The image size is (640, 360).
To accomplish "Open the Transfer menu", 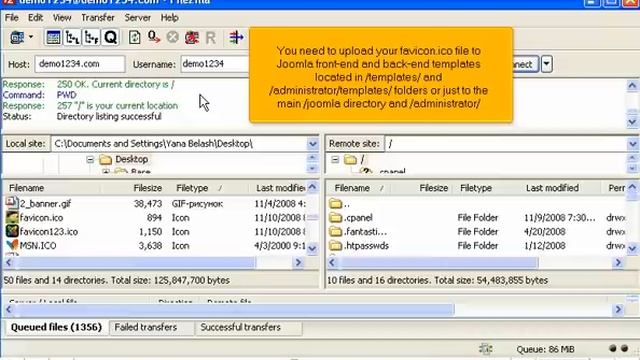I will tap(98, 18).
